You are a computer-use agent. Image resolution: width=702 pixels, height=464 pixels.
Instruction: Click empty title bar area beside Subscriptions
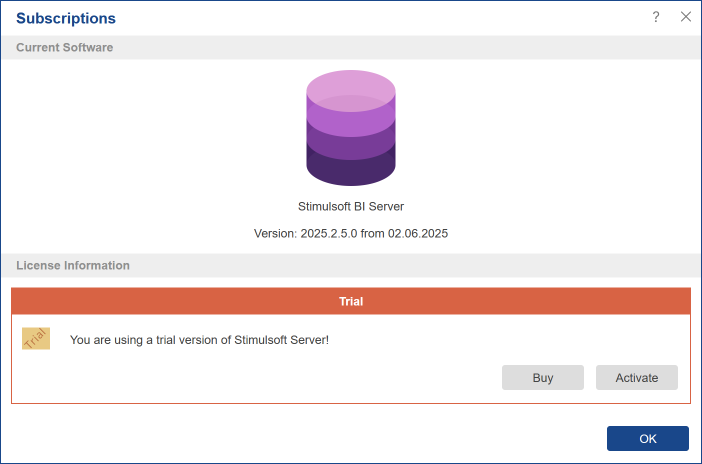(380, 18)
